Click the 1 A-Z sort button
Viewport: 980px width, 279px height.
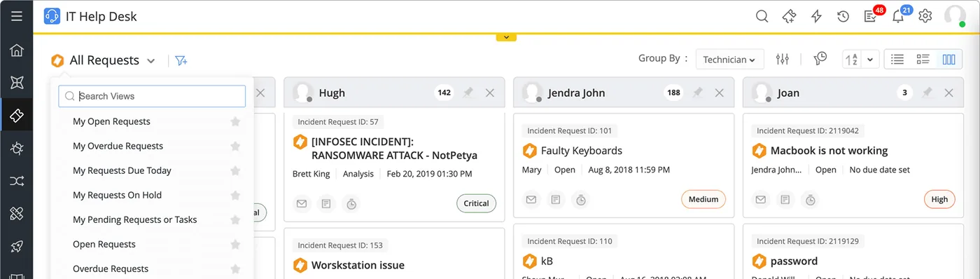pos(852,60)
